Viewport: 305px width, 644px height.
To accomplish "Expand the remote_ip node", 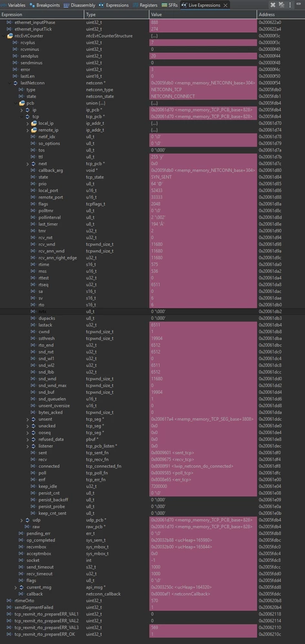I will 28,130.
